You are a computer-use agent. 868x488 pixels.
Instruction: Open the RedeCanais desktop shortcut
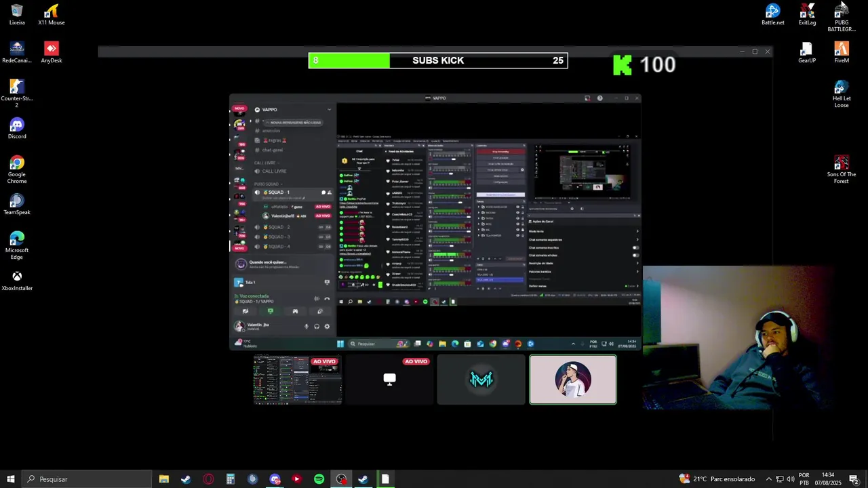(17, 52)
